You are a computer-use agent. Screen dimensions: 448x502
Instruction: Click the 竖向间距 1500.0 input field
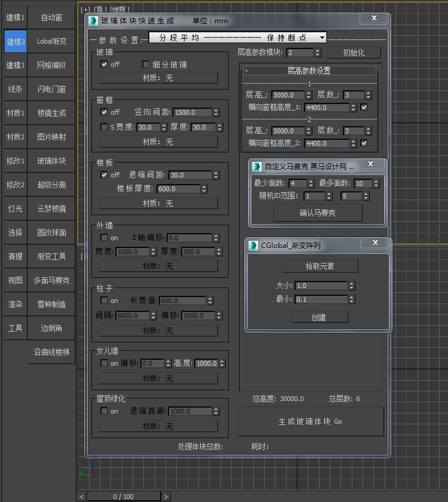tap(192, 112)
